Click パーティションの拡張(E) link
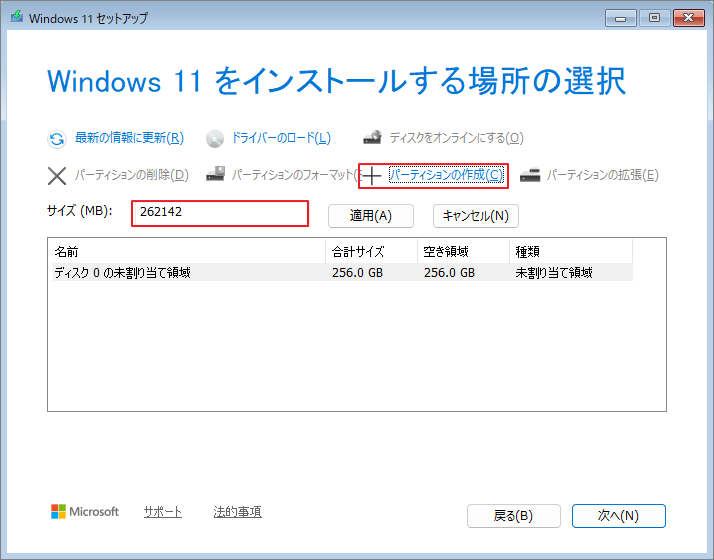The image size is (714, 560). [x=602, y=175]
